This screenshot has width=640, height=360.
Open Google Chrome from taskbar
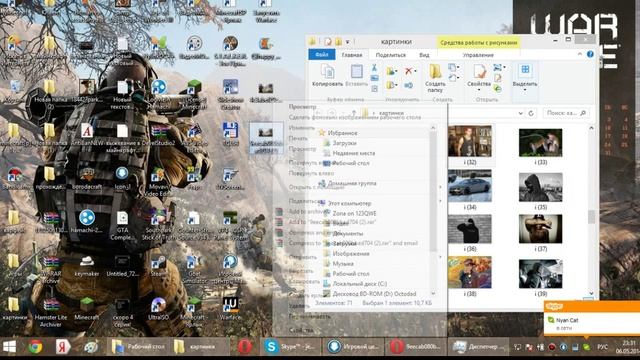click(x=36, y=347)
